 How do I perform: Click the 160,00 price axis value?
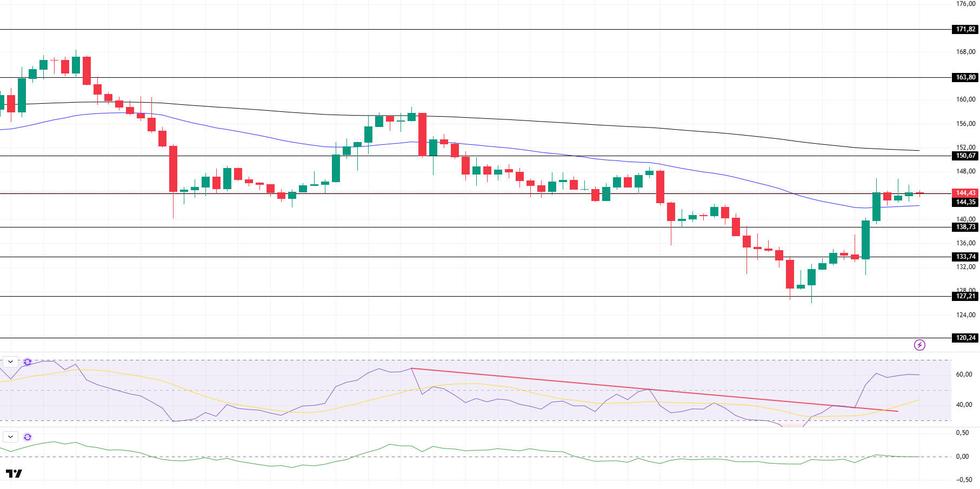click(x=965, y=99)
